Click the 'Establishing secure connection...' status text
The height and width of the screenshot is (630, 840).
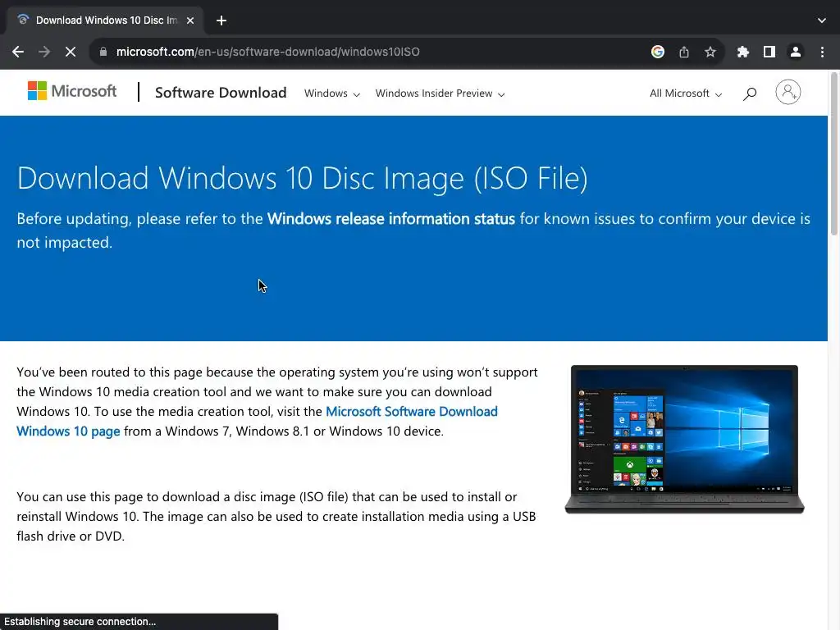[80, 622]
